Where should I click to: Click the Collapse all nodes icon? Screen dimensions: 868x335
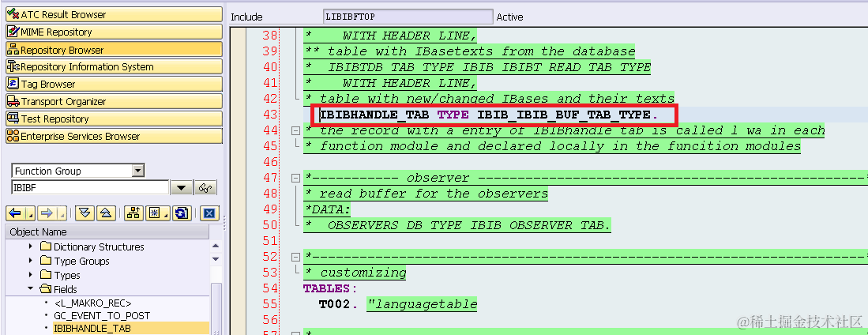105,213
